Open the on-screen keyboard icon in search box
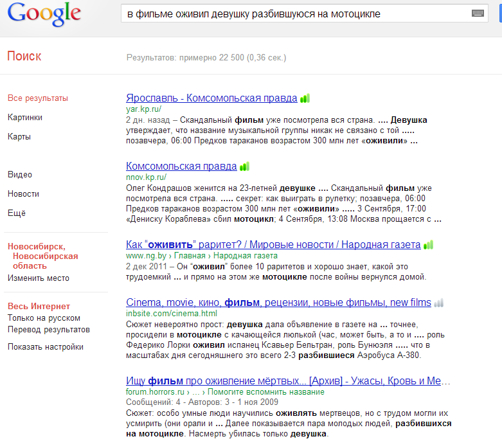 point(478,13)
